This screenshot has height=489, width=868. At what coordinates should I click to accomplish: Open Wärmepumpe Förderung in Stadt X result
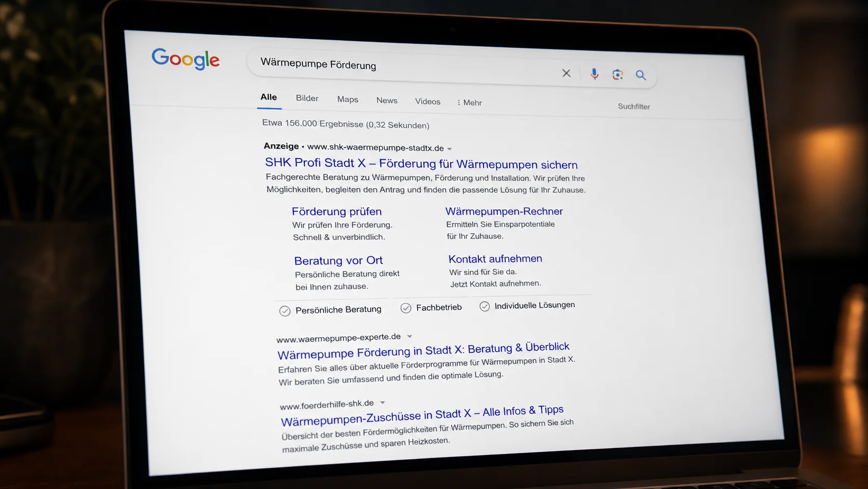(x=424, y=351)
